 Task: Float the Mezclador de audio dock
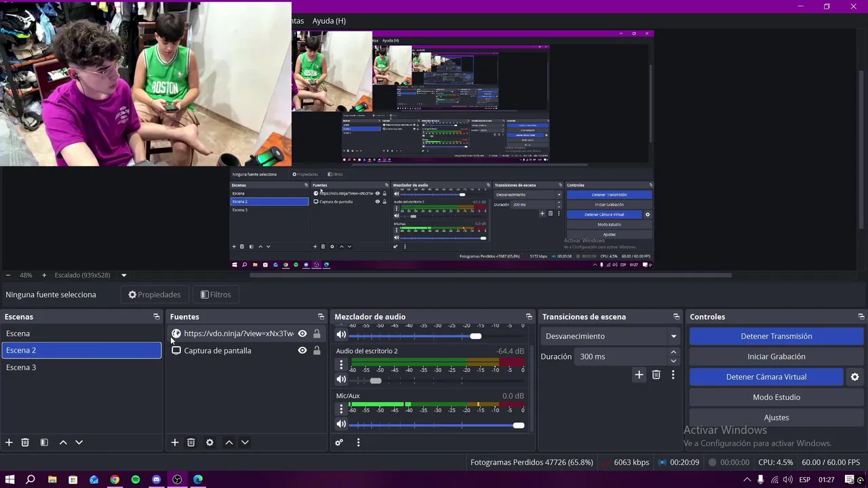tap(529, 317)
